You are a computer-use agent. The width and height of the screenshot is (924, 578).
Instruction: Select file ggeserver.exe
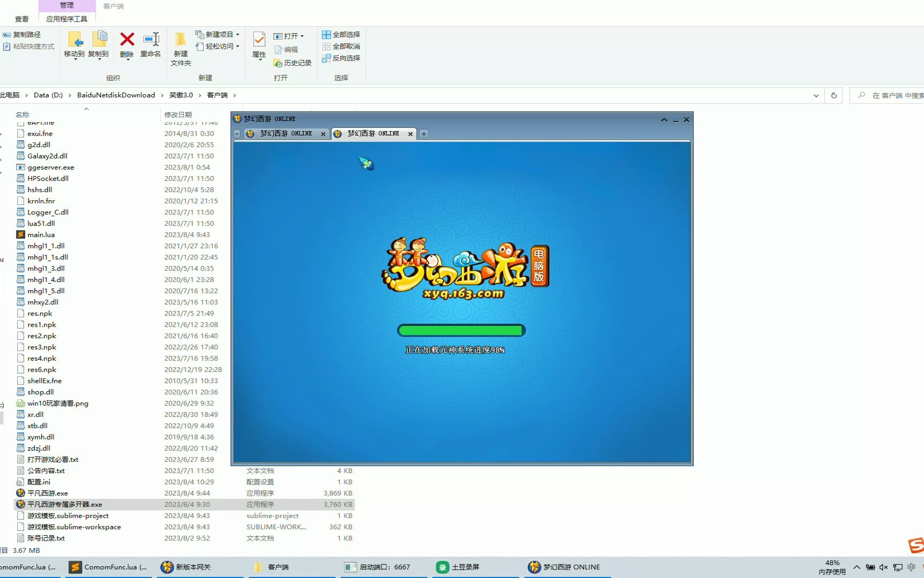click(x=51, y=167)
